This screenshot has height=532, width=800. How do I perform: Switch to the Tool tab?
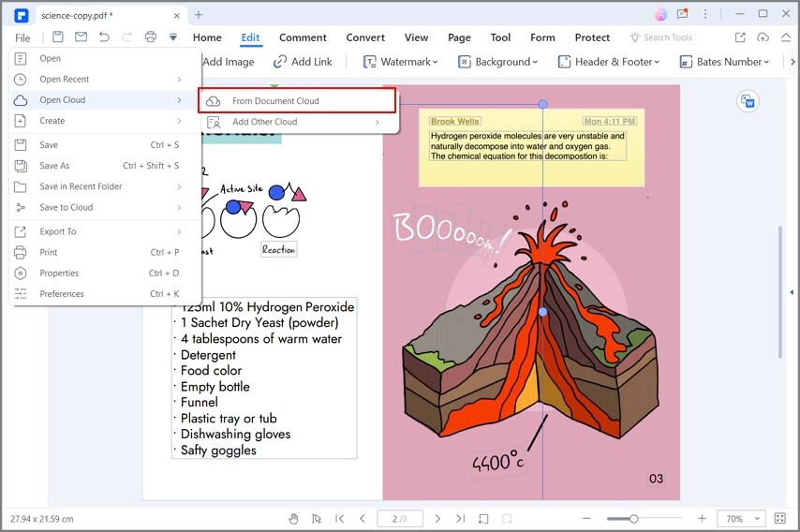500,37
